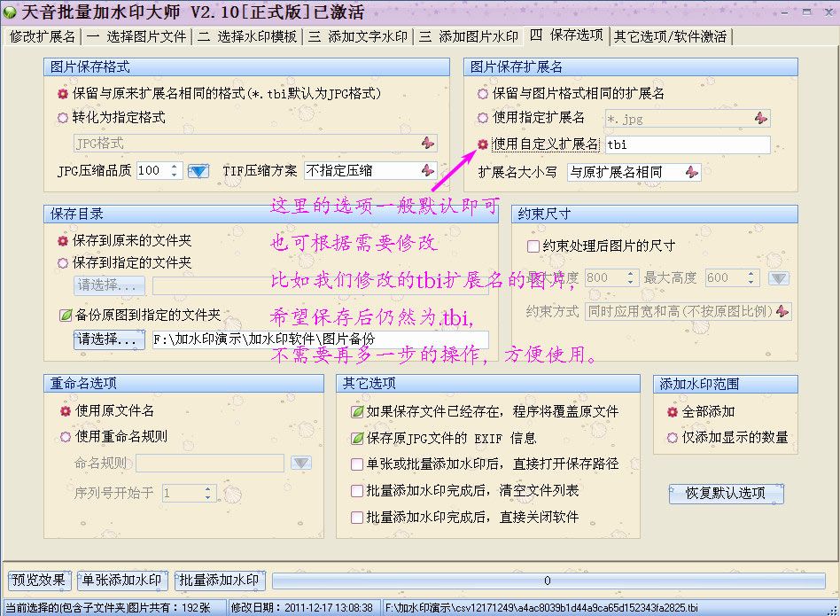The width and height of the screenshot is (840, 616).
Task: Click 批量添加水印 button
Action: point(220,581)
